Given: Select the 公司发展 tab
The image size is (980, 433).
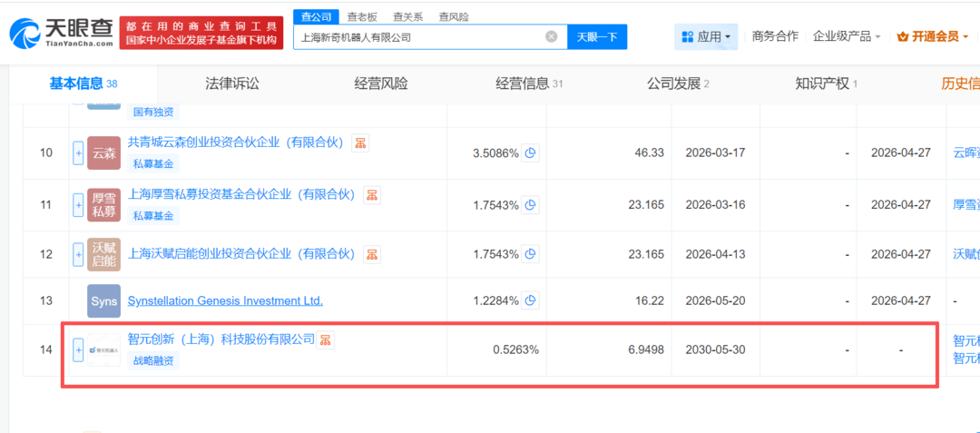Looking at the screenshot, I should tap(678, 84).
